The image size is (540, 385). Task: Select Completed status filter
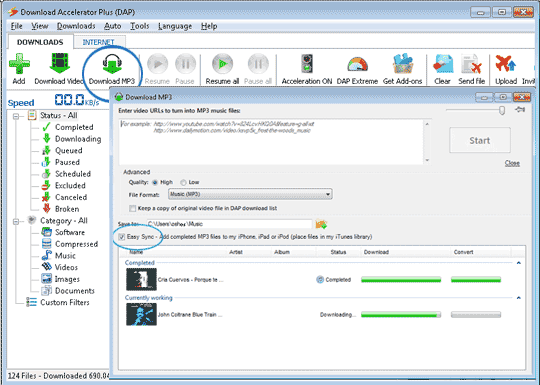[74, 127]
